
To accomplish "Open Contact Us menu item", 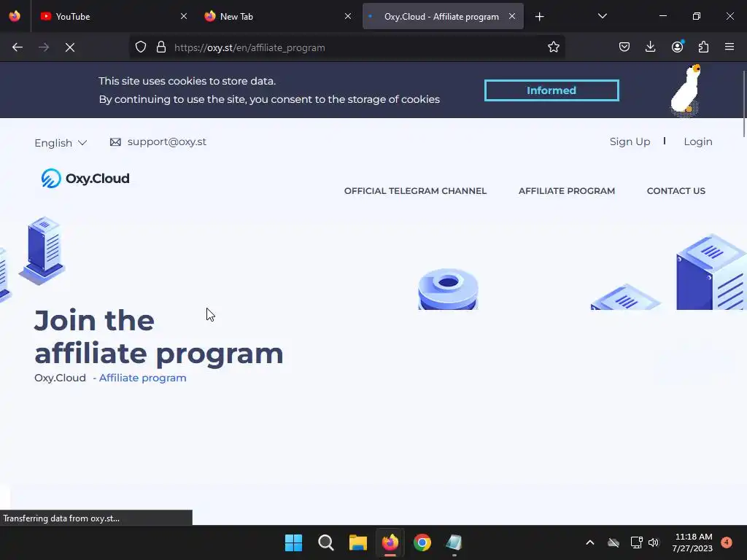I will (x=676, y=191).
